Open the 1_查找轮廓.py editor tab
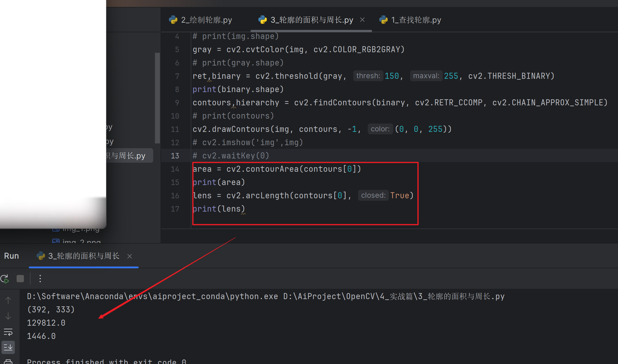The height and width of the screenshot is (364, 618). tap(410, 20)
